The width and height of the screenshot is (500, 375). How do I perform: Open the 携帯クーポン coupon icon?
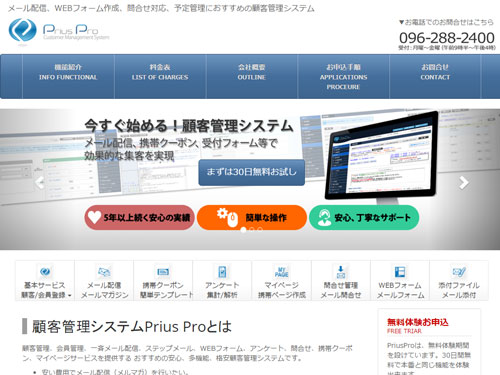(163, 272)
